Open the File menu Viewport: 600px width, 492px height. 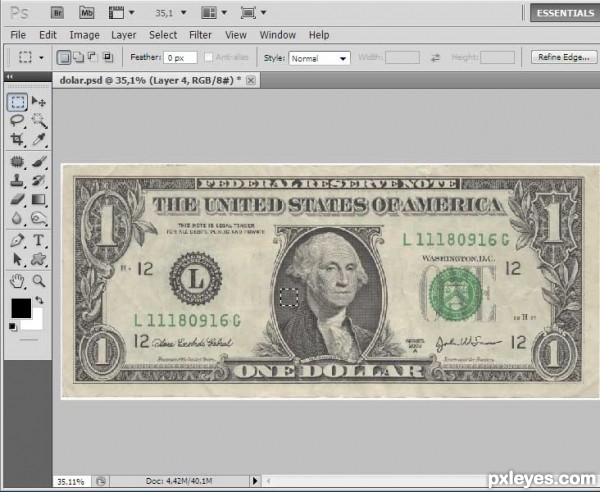[18, 35]
